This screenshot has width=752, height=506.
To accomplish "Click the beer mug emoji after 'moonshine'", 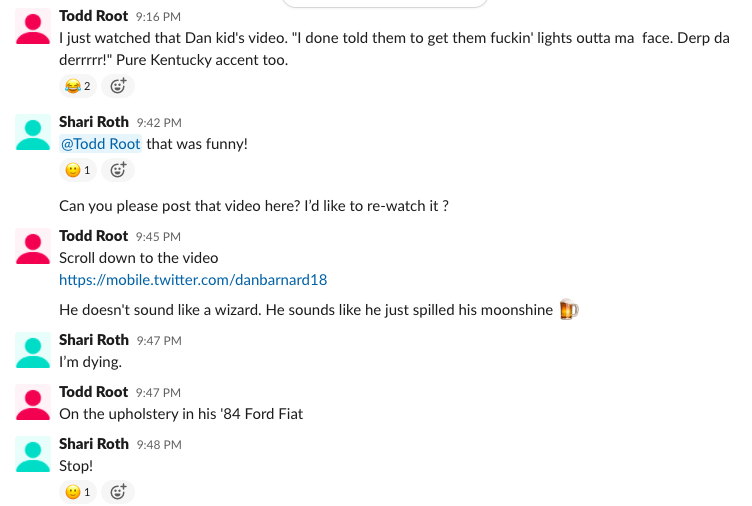I will click(x=569, y=310).
